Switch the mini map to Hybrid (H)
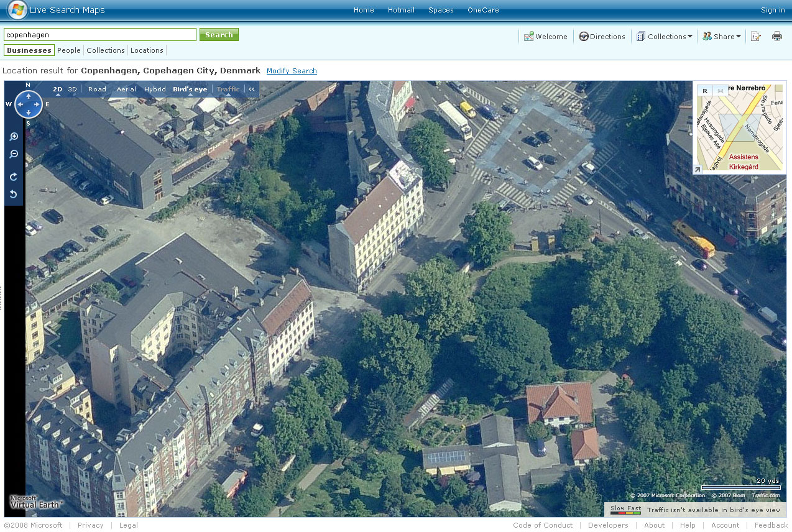 pyautogui.click(x=721, y=91)
